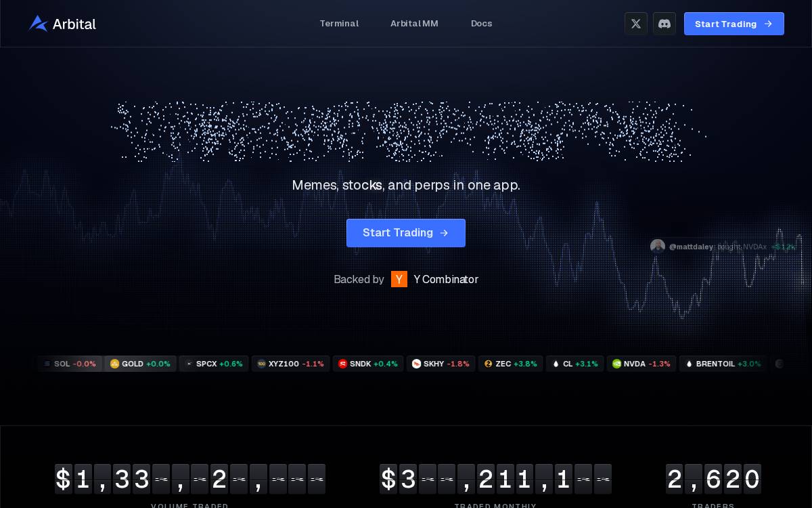812x508 pixels.
Task: Click the Backed by text
Action: [359, 279]
